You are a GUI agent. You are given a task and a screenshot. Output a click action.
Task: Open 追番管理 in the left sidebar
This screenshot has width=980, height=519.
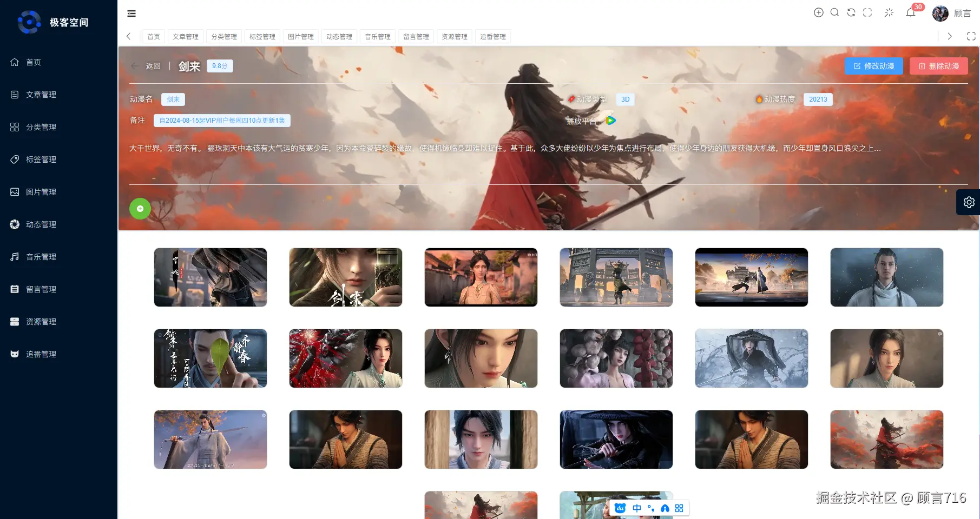point(41,354)
